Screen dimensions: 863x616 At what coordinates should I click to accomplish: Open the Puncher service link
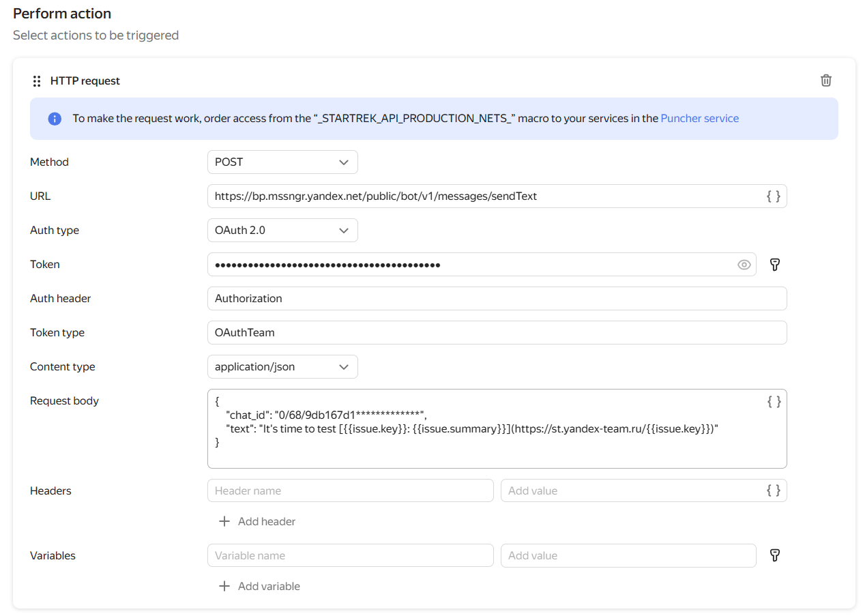[x=700, y=119]
